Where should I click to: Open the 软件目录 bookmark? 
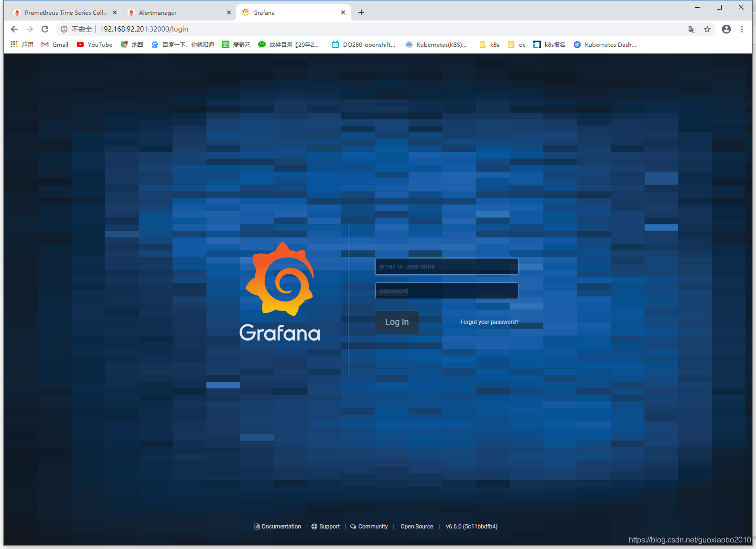click(x=289, y=44)
